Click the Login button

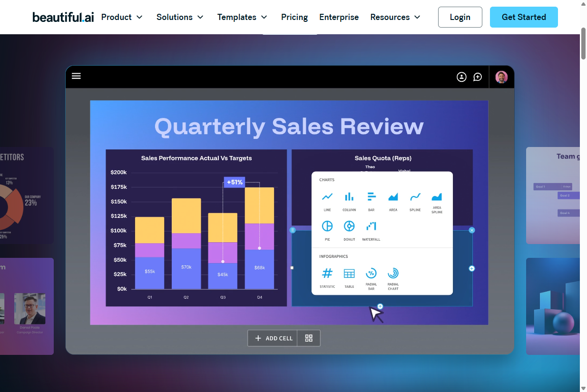point(460,17)
